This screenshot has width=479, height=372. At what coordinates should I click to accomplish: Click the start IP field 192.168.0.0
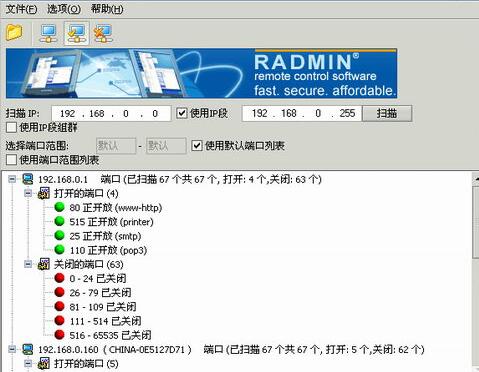(111, 114)
